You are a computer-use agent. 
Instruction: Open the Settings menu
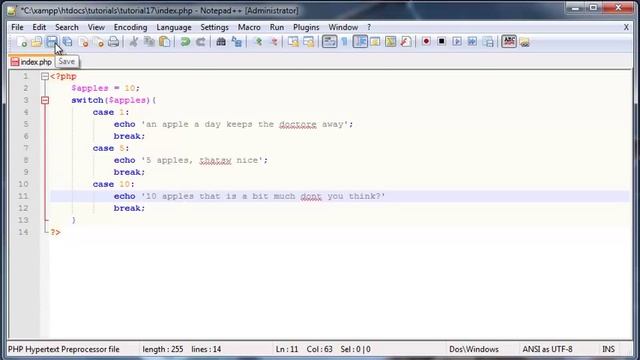[x=214, y=27]
